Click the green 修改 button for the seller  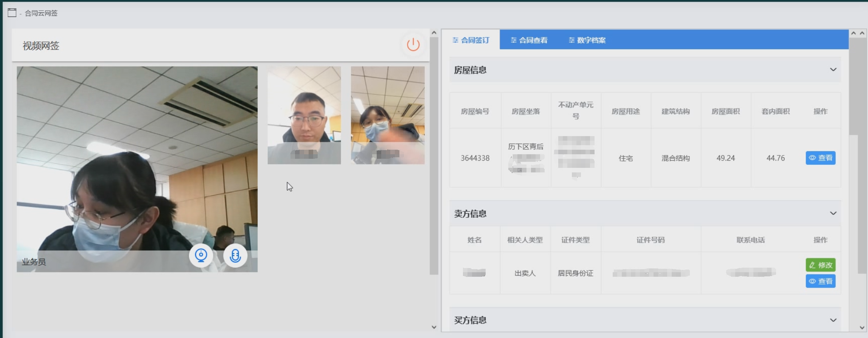tap(820, 265)
